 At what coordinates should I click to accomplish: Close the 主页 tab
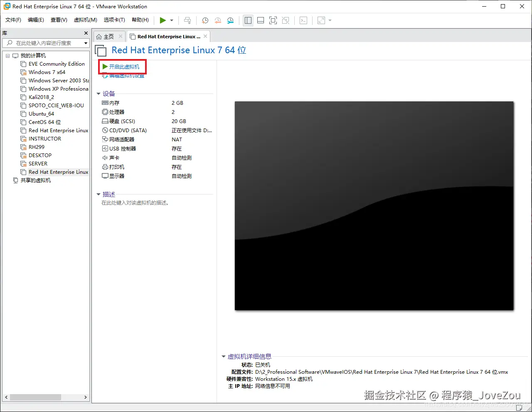point(121,37)
